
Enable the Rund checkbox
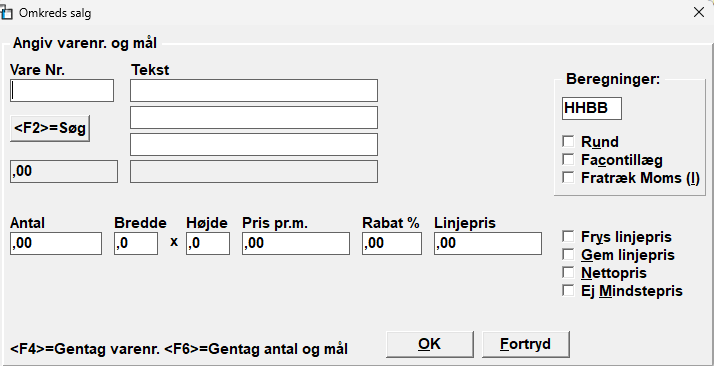pyautogui.click(x=568, y=142)
